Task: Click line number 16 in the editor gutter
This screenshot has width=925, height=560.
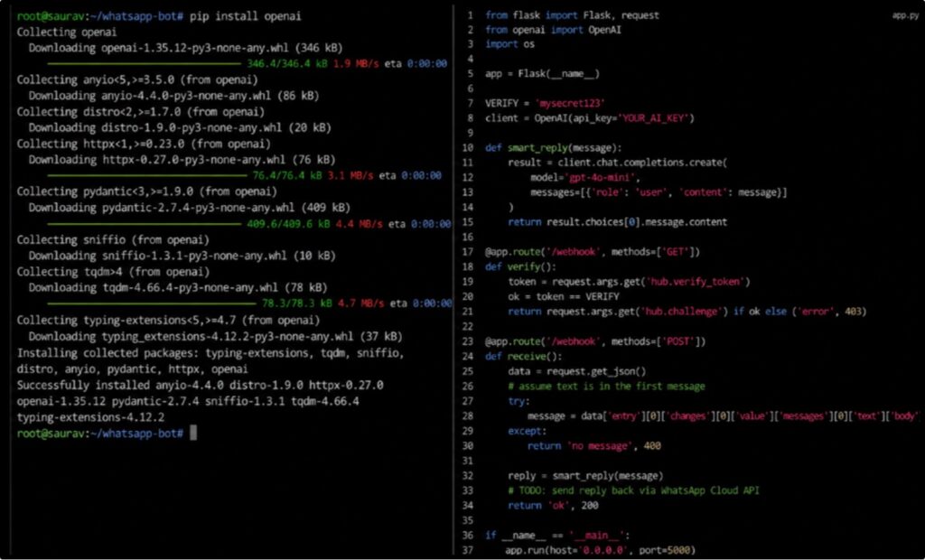Action: click(x=468, y=237)
